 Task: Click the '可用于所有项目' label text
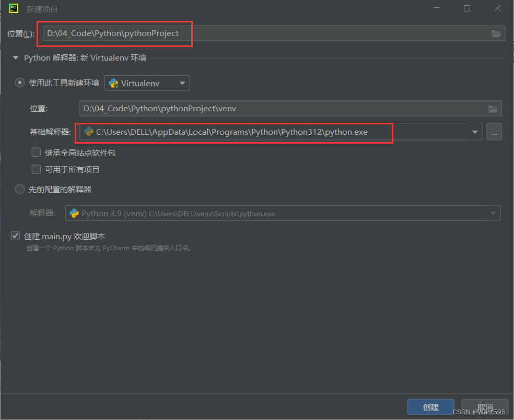[x=72, y=169]
